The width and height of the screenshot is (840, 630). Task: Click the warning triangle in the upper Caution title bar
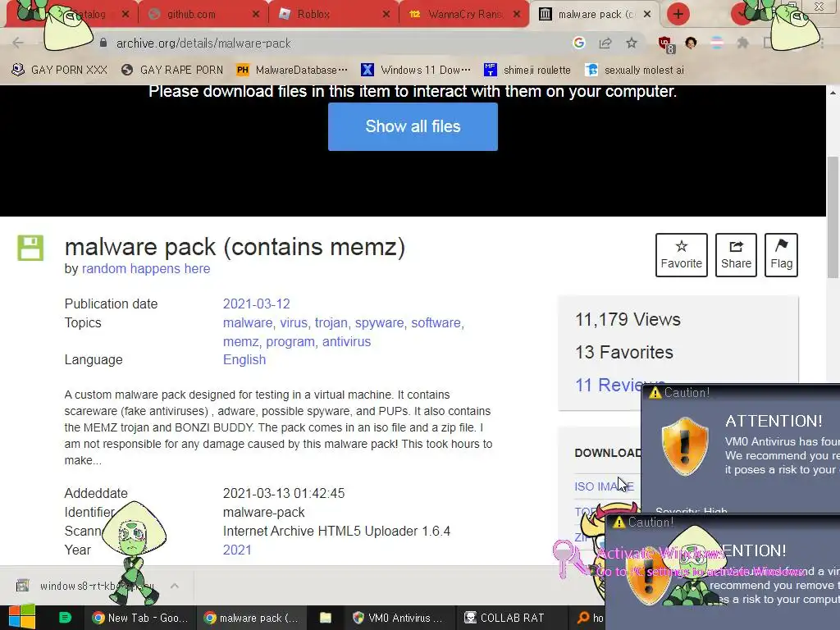pyautogui.click(x=655, y=393)
